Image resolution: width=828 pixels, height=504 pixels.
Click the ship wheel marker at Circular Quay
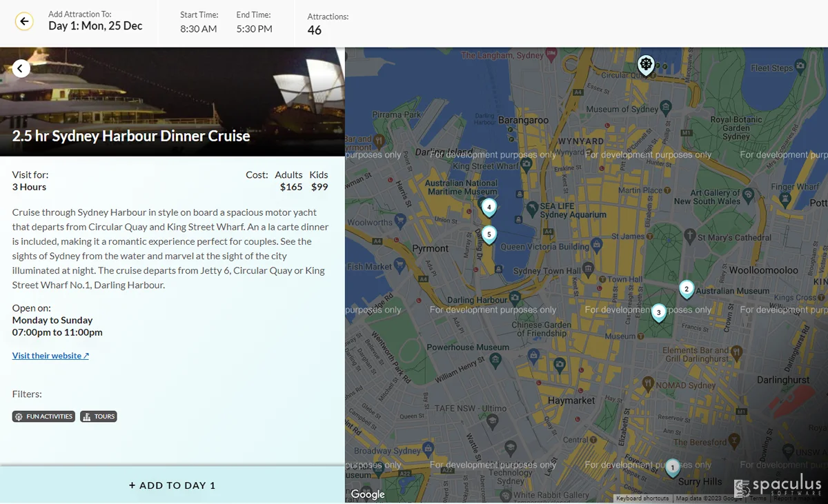click(x=645, y=66)
